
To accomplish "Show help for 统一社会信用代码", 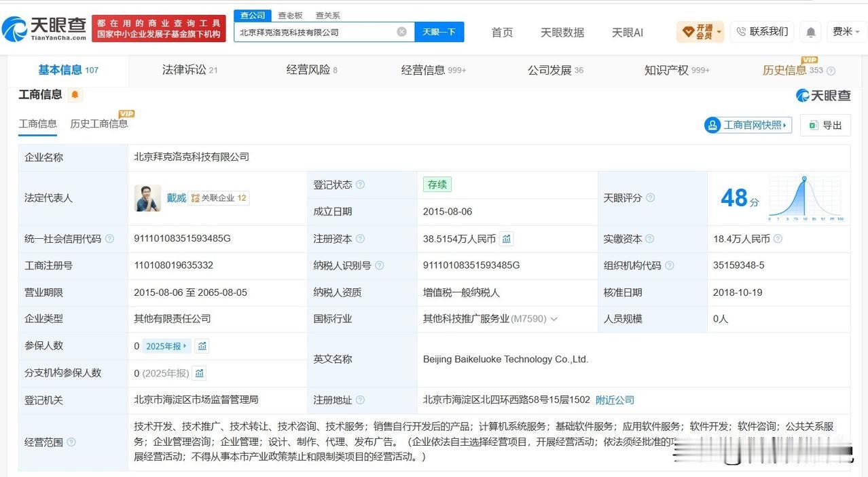I will [109, 239].
